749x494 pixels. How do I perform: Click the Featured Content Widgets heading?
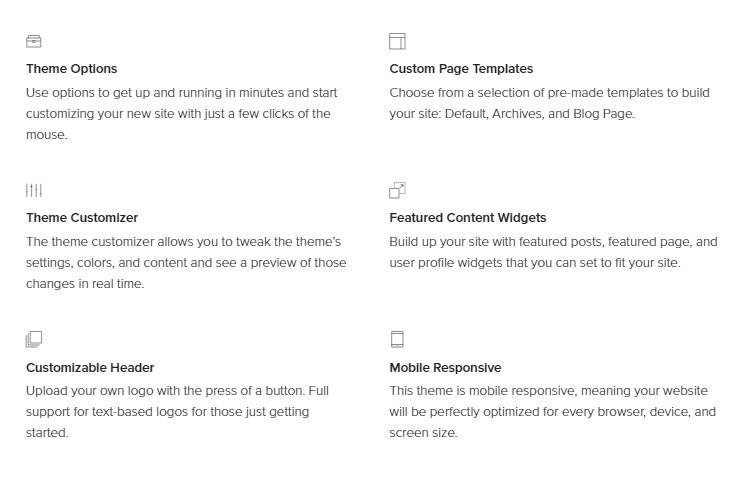468,218
